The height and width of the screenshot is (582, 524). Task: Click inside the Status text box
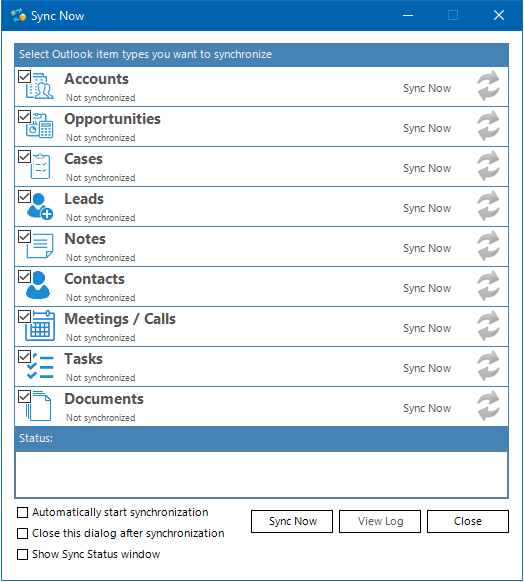pyautogui.click(x=262, y=475)
